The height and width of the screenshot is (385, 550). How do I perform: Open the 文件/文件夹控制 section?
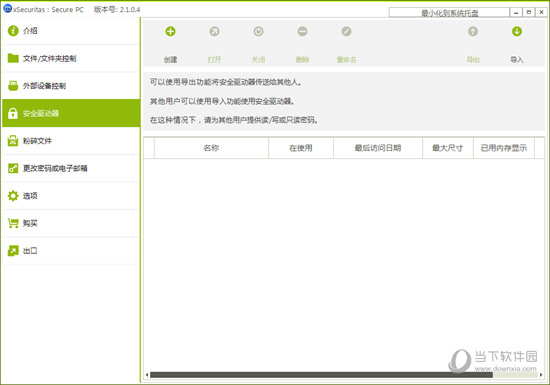(x=71, y=58)
